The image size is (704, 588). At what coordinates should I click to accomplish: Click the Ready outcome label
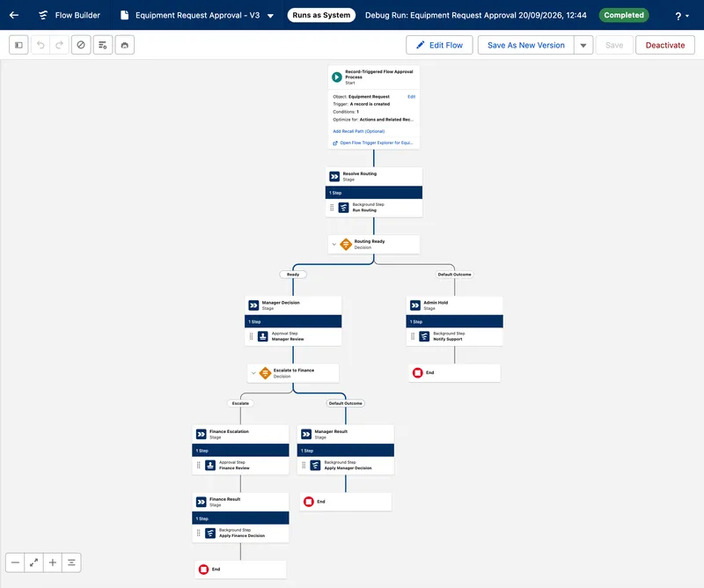click(x=293, y=275)
